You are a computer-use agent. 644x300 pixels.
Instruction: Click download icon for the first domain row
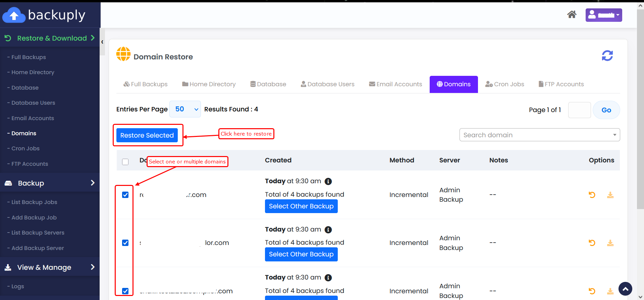click(610, 195)
